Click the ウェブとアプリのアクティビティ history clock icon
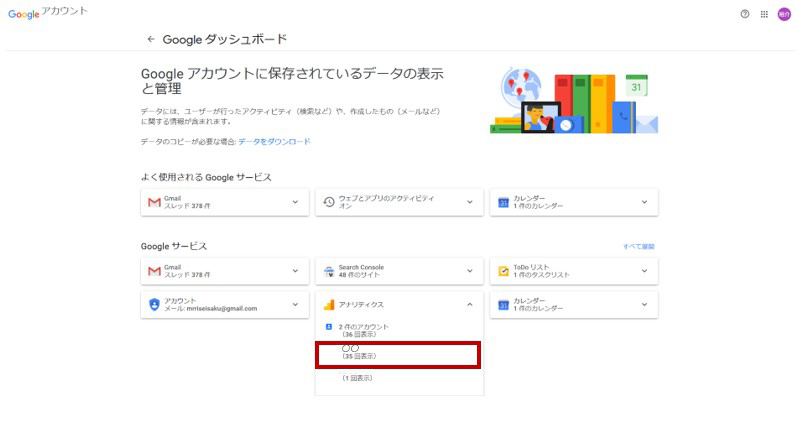The height and width of the screenshot is (421, 796). click(x=329, y=202)
